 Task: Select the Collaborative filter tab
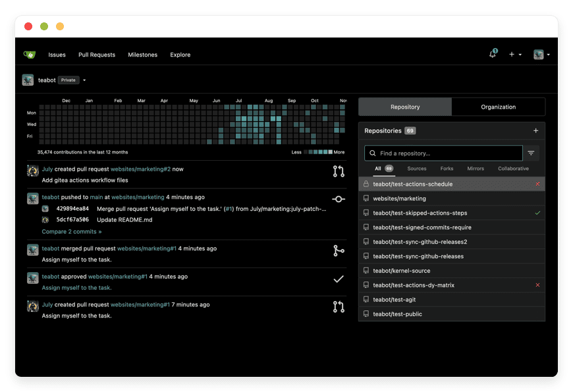click(513, 169)
